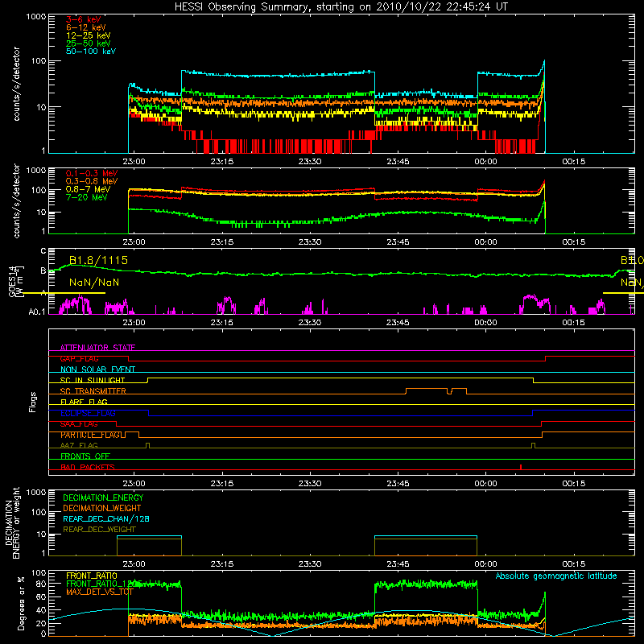Viewport: 644px width, 644px height.
Task: Click the 23:30 tick label under top panel
Action: coord(310,162)
